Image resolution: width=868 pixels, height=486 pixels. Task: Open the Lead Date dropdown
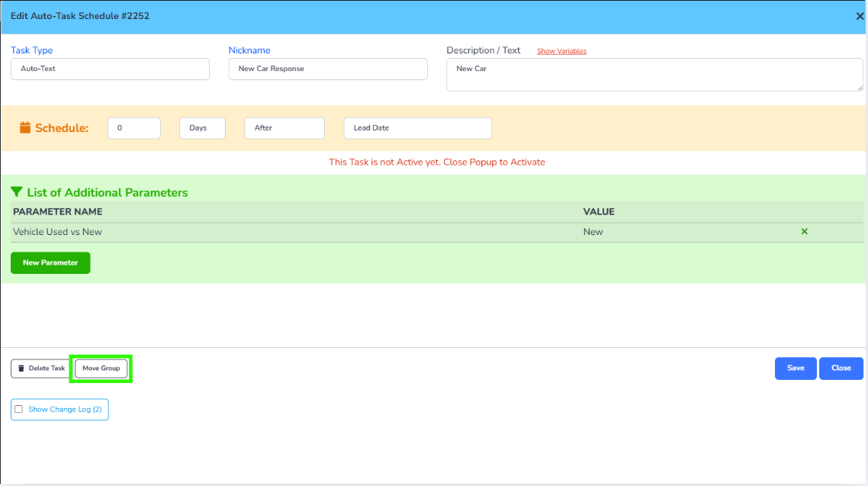tap(417, 128)
